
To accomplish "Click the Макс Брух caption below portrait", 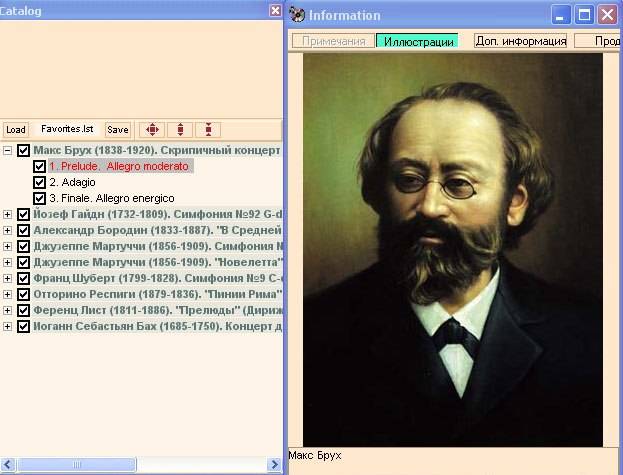I will point(315,455).
